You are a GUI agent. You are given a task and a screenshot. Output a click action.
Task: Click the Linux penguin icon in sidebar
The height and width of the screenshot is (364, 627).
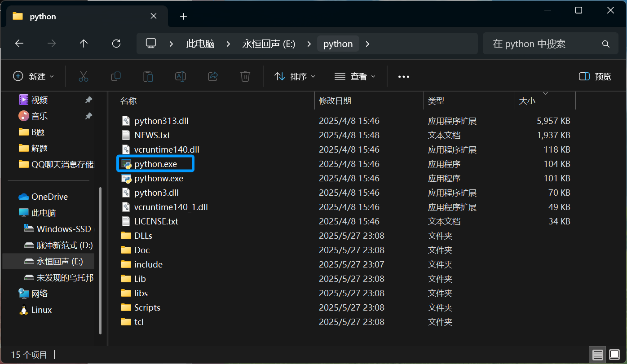click(24, 310)
